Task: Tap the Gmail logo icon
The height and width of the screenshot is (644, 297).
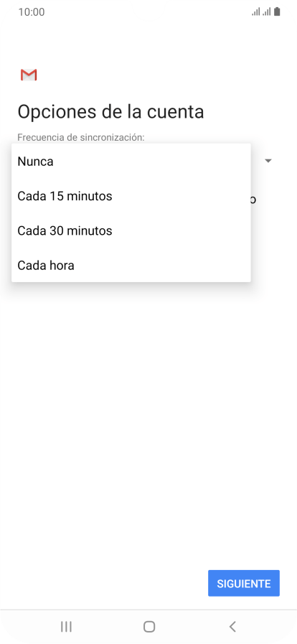Action: (29, 75)
